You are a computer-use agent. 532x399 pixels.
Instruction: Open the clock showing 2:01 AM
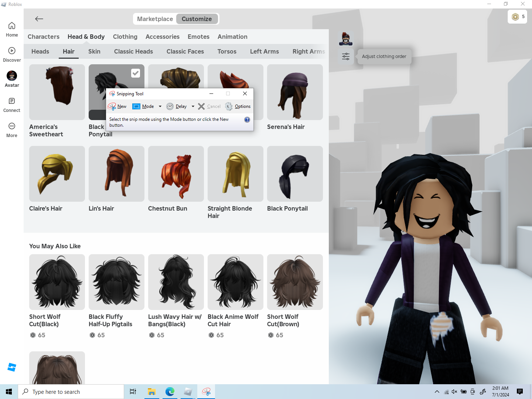coord(500,392)
